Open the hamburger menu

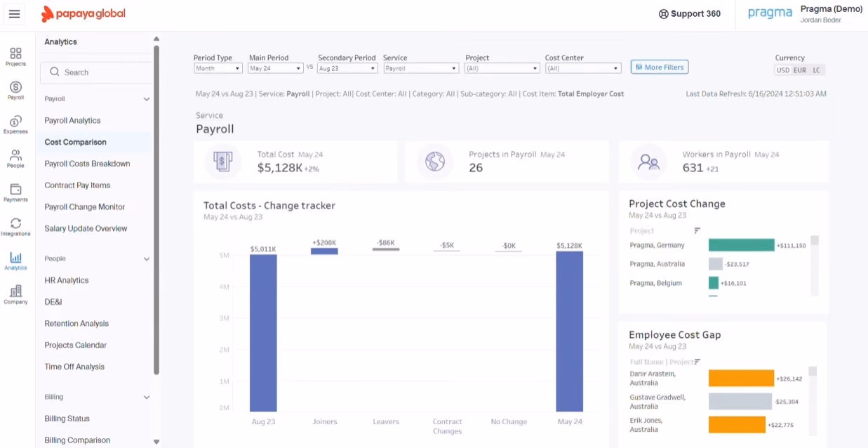(14, 14)
